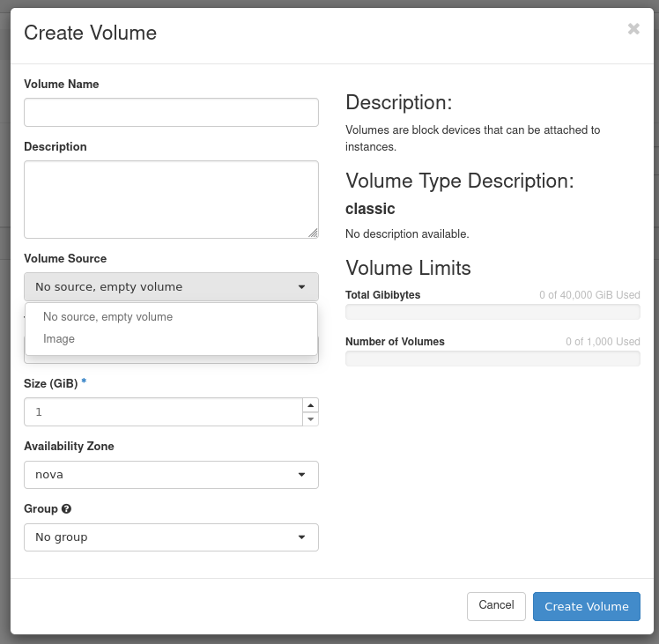Open the Availability Zone dropdown showing nova
Image resolution: width=659 pixels, height=644 pixels.
(171, 475)
